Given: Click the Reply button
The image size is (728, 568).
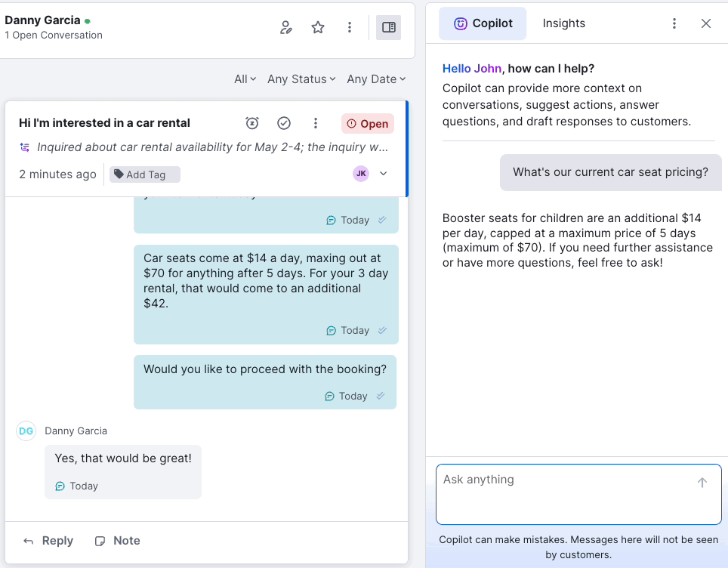Looking at the screenshot, I should point(48,541).
